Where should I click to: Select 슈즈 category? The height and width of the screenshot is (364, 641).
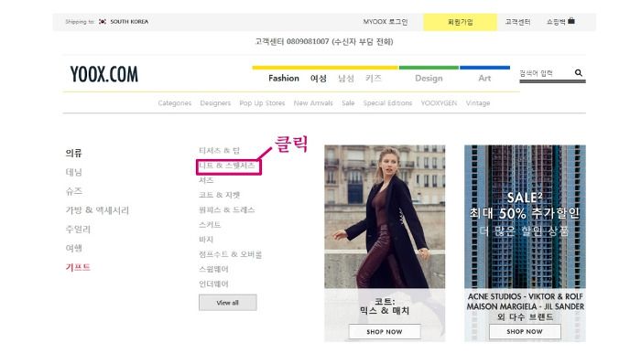(x=73, y=191)
